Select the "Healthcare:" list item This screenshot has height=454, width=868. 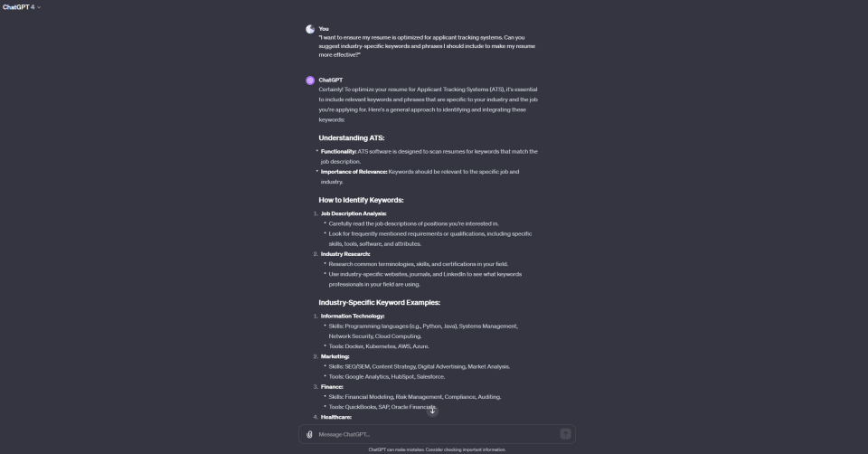(x=336, y=417)
